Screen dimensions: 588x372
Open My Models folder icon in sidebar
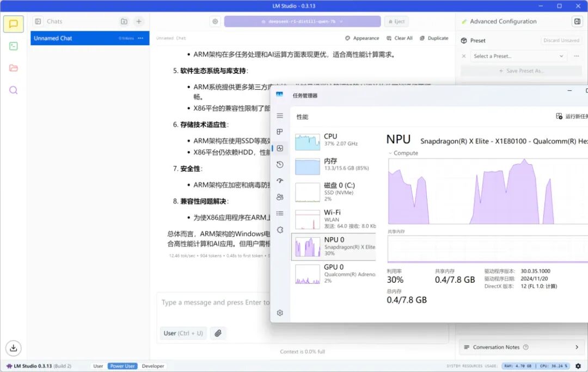click(x=14, y=68)
